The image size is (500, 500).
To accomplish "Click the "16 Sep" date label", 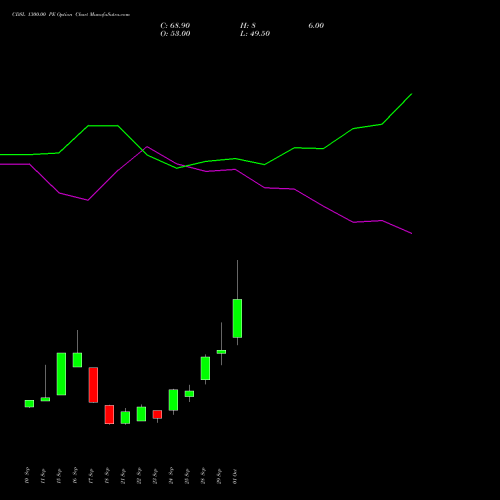I will coord(75,476).
